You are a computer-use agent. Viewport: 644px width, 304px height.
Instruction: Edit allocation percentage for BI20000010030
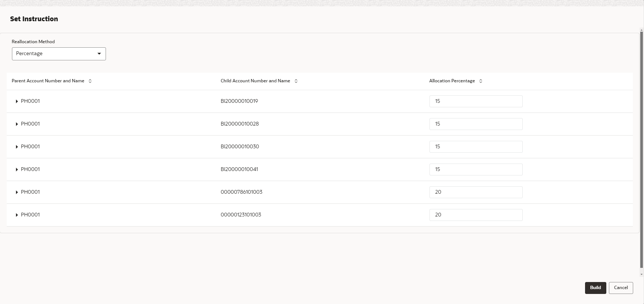click(x=476, y=147)
